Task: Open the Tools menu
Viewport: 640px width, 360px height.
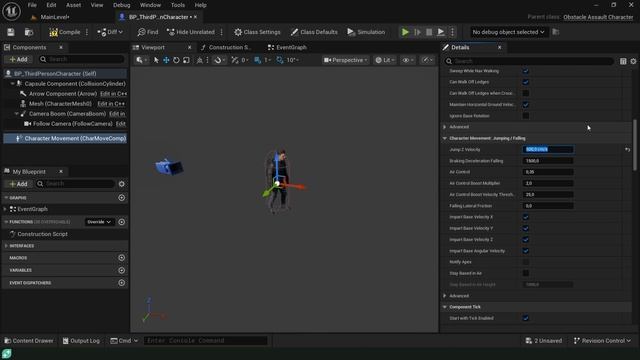Action: 178,5
